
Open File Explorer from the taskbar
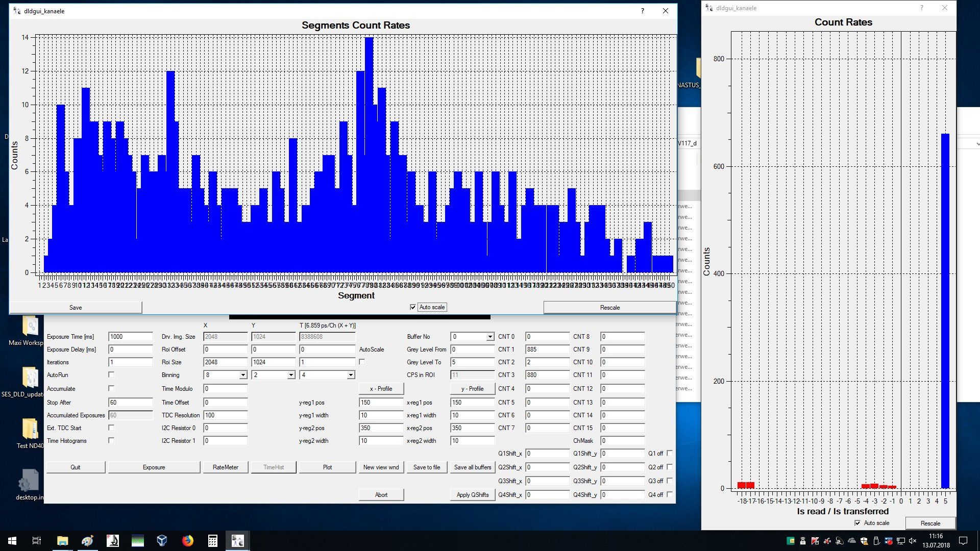[x=62, y=541]
